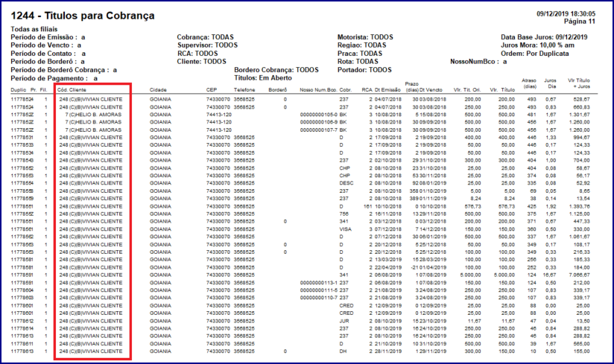Screen dimensions: 614x364
Task: Click bank number '00000000105-0'
Action: pyautogui.click(x=319, y=115)
